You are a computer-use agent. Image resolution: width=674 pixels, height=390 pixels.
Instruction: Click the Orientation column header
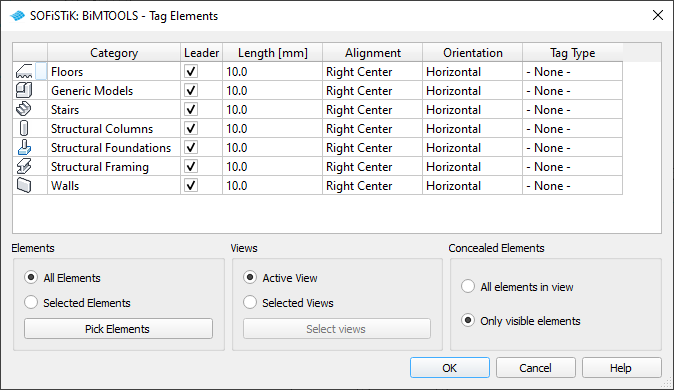coord(472,52)
